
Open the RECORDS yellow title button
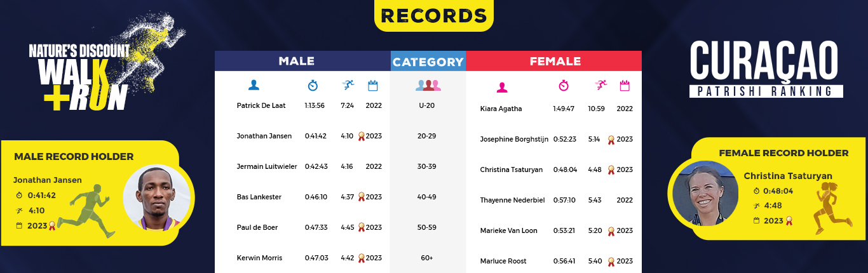pyautogui.click(x=434, y=16)
